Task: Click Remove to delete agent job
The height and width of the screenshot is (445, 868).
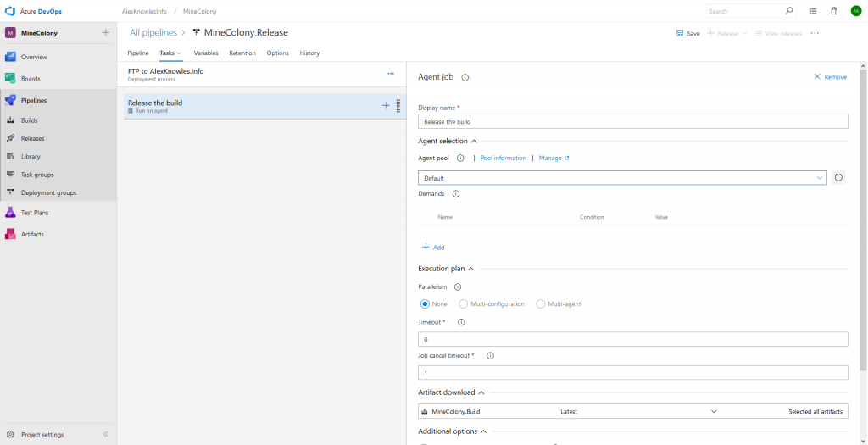Action: pyautogui.click(x=830, y=77)
